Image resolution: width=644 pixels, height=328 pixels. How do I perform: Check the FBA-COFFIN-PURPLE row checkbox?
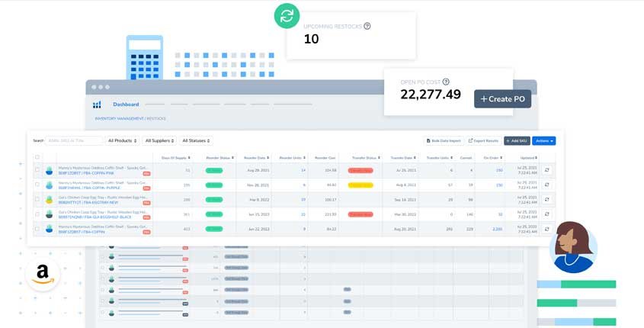37,185
